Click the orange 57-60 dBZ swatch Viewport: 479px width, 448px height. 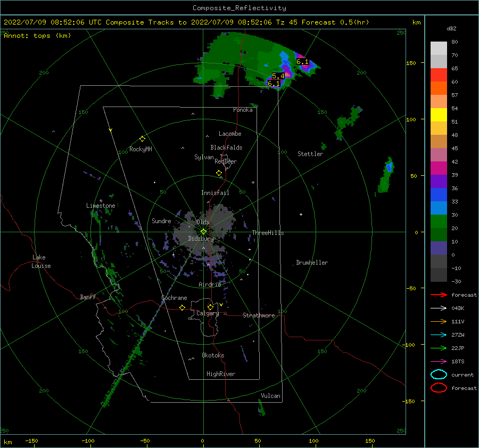coord(439,88)
